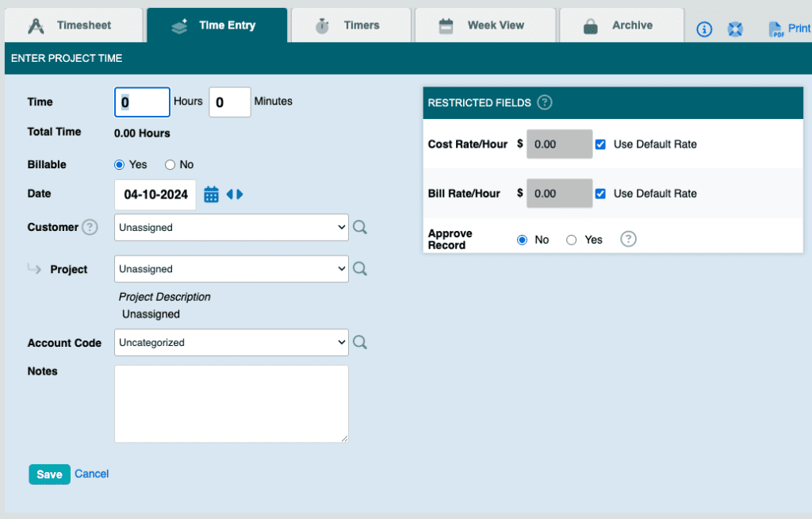Open the calendar date picker icon
Screen dimensions: 812x519
coord(211,194)
